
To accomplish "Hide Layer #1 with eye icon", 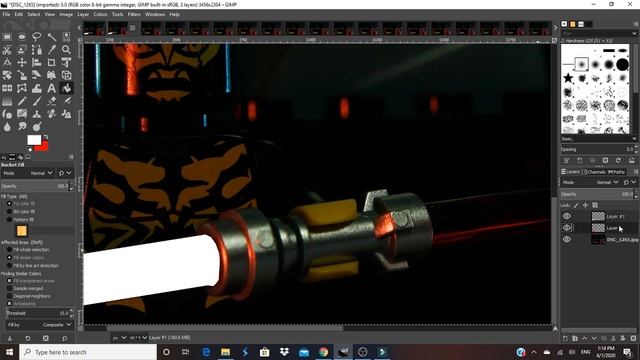I will (x=567, y=216).
